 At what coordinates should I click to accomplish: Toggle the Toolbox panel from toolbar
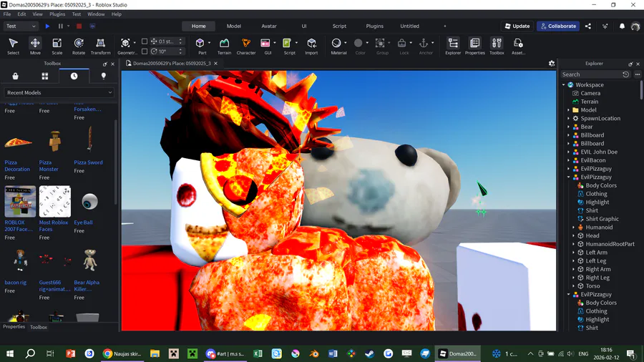pyautogui.click(x=497, y=46)
